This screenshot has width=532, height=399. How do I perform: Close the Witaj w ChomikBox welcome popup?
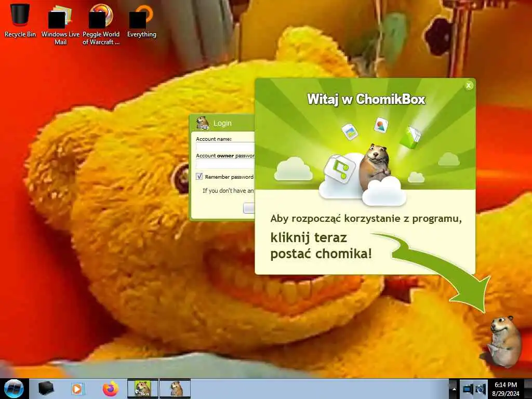point(469,86)
